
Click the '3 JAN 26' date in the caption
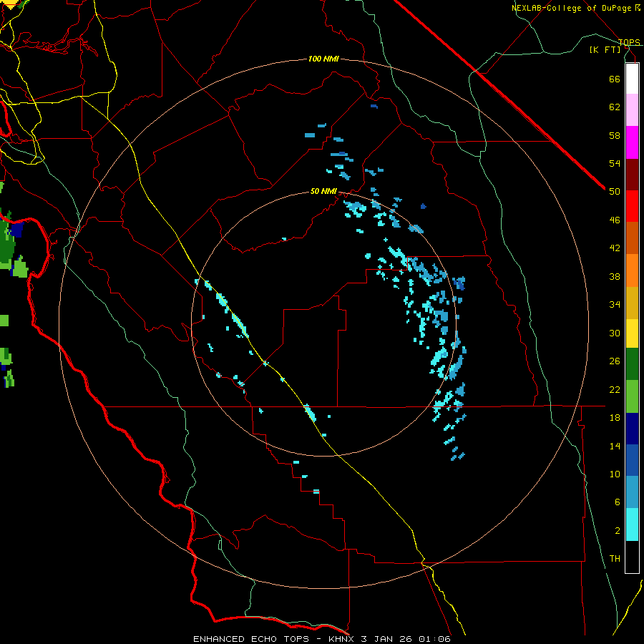point(386,639)
